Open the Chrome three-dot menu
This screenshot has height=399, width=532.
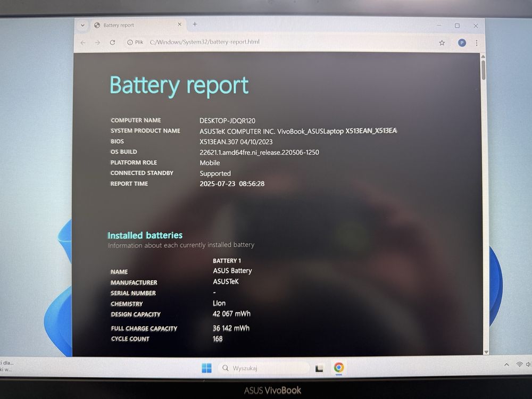(477, 43)
